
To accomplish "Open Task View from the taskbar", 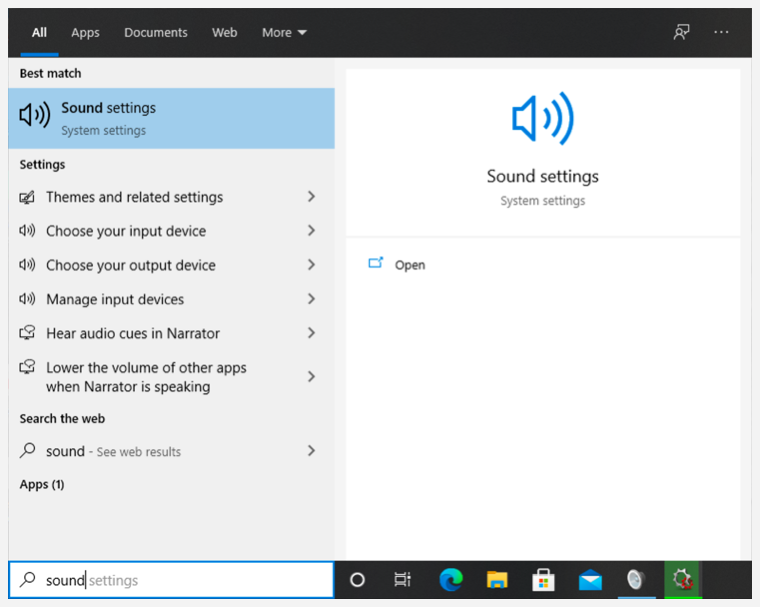I will [402, 580].
